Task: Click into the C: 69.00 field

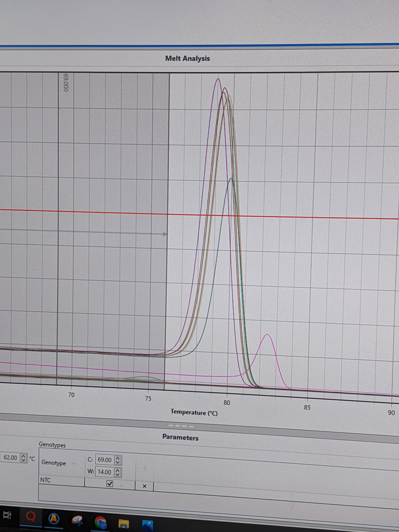Action: tap(104, 460)
